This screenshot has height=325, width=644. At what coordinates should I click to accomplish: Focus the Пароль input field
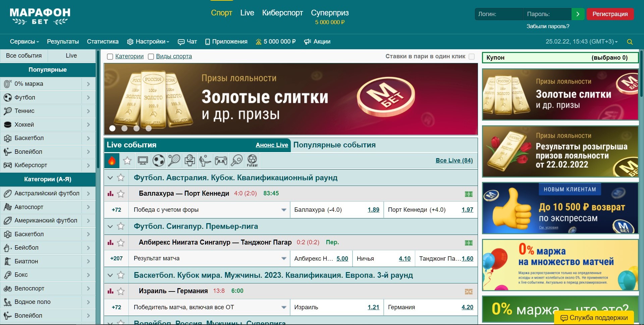click(547, 14)
